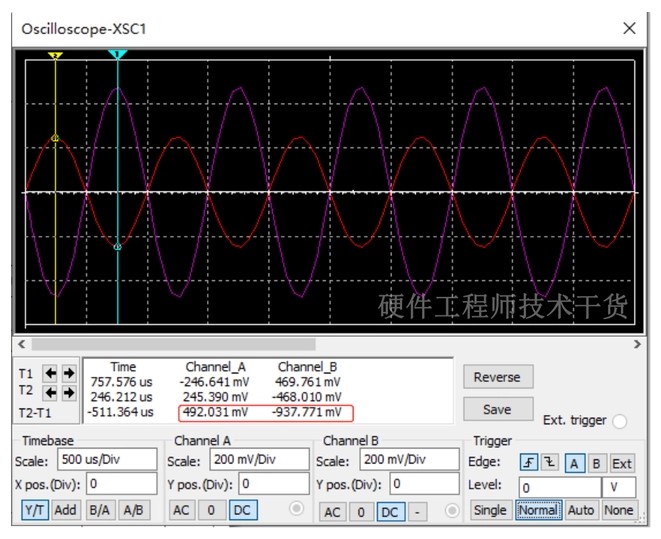Set Channel B coupling to DC
The image size is (661, 539).
[390, 512]
